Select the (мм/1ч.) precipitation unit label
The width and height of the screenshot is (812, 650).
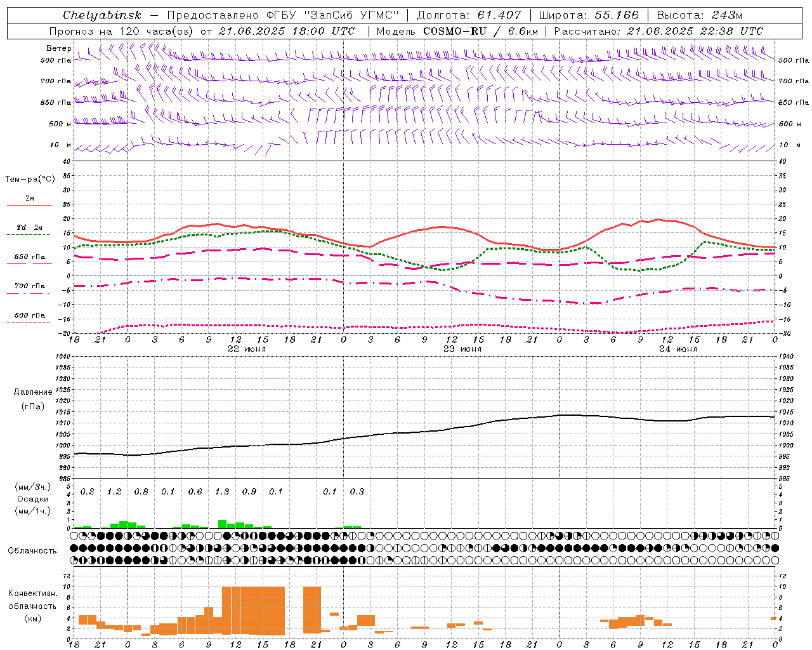tap(33, 511)
